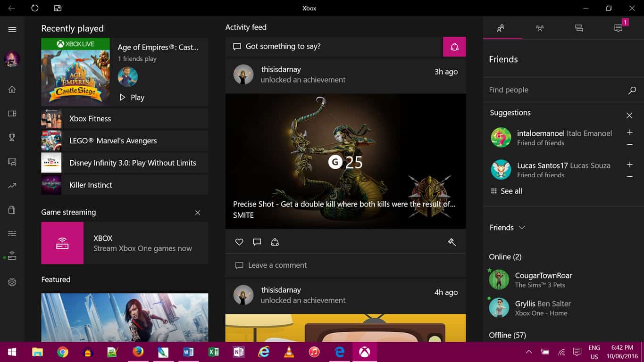Viewport: 644px width, 362px height.
Task: Click friend avatar under Age of Empires
Action: pyautogui.click(x=127, y=77)
